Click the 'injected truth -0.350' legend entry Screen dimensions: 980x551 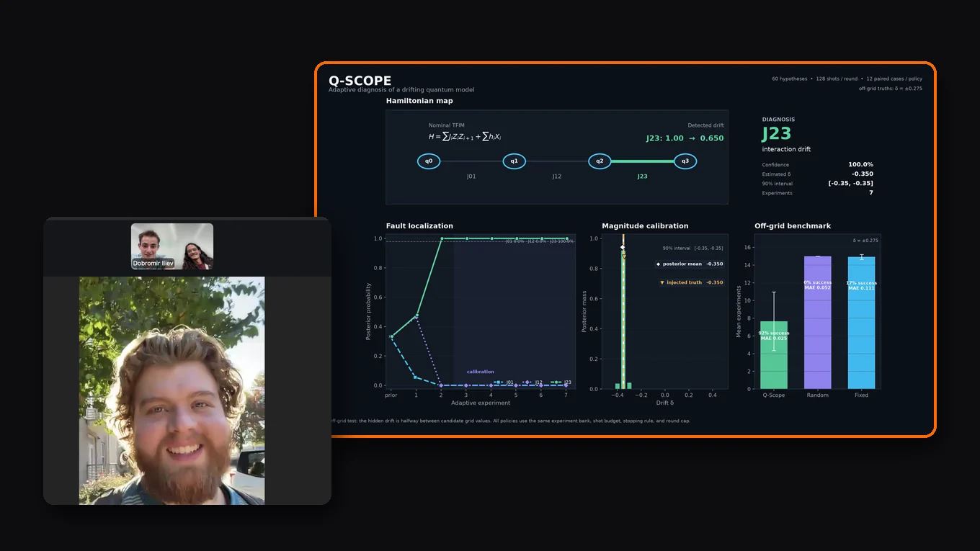coord(692,282)
